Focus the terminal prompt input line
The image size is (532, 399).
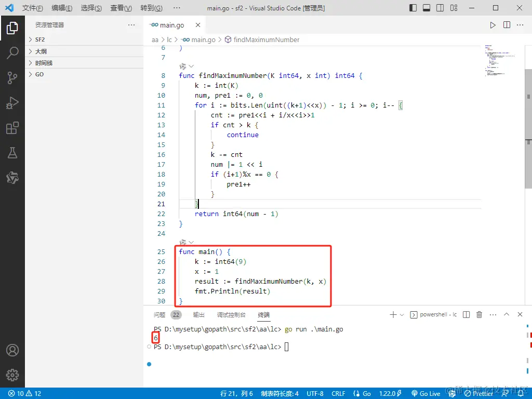(286, 347)
